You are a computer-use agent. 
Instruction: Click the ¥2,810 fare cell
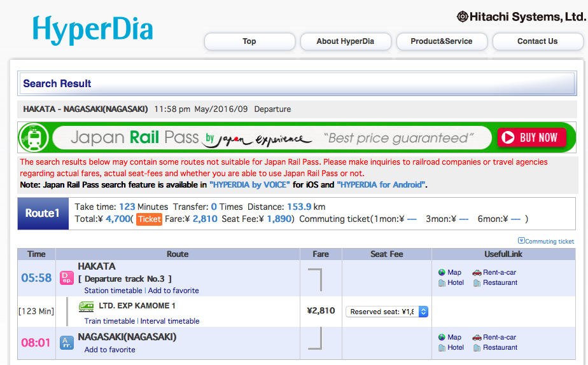pyautogui.click(x=321, y=311)
